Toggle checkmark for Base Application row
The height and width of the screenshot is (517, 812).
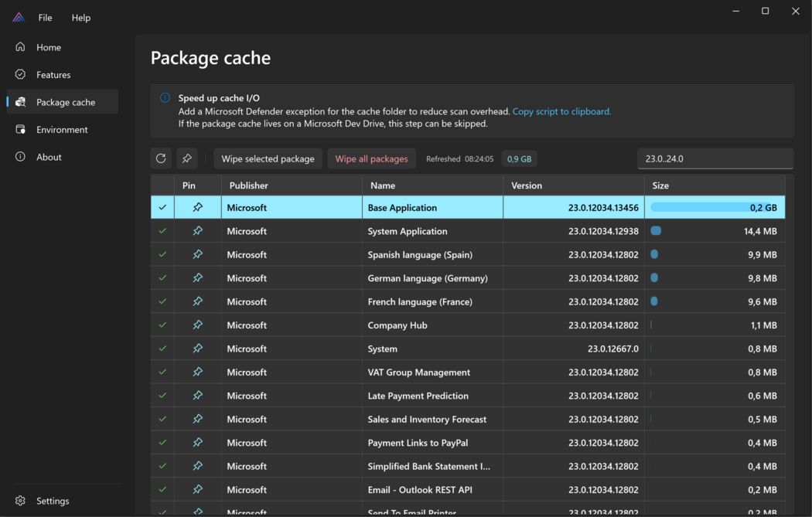162,207
